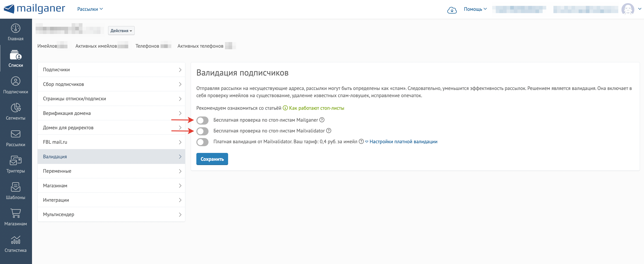Open Статистика chart icon
The height and width of the screenshot is (264, 644).
tap(16, 240)
